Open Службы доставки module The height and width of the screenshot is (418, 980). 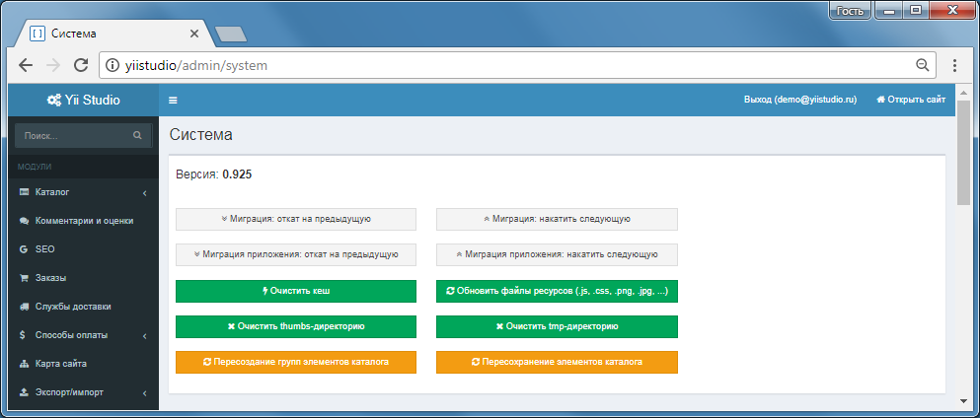click(84, 307)
